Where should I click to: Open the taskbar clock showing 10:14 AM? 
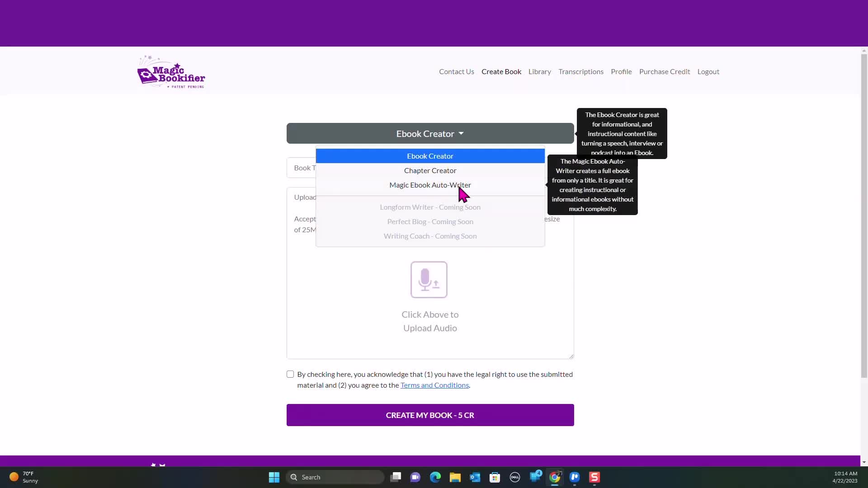(845, 477)
